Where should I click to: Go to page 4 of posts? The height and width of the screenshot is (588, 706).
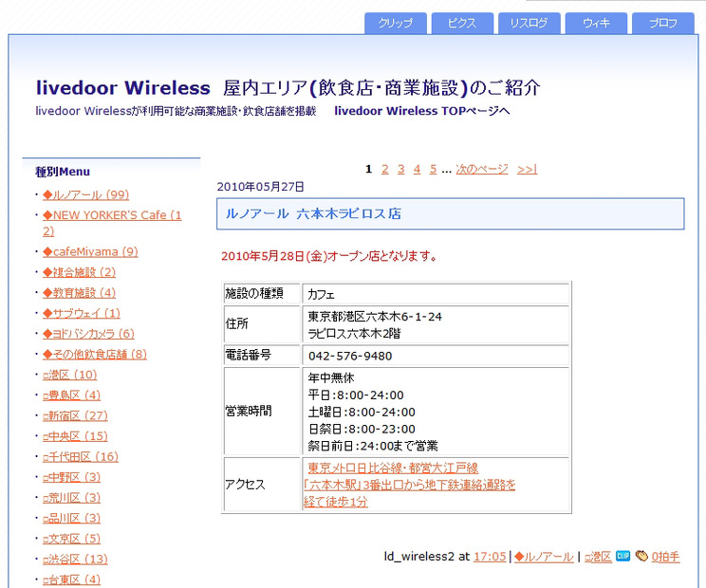tap(417, 169)
